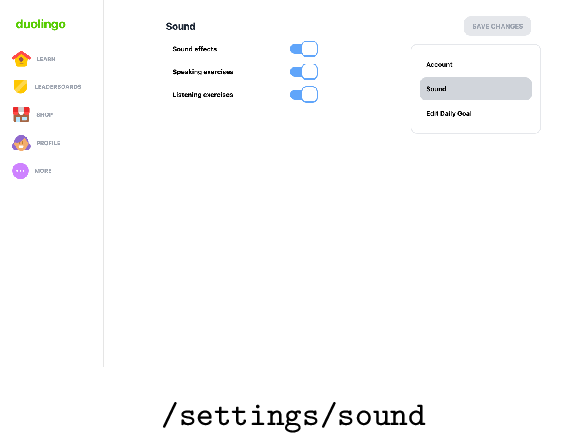Viewport: 587px width, 433px height.
Task: Click the duolingo logo
Action: [40, 24]
